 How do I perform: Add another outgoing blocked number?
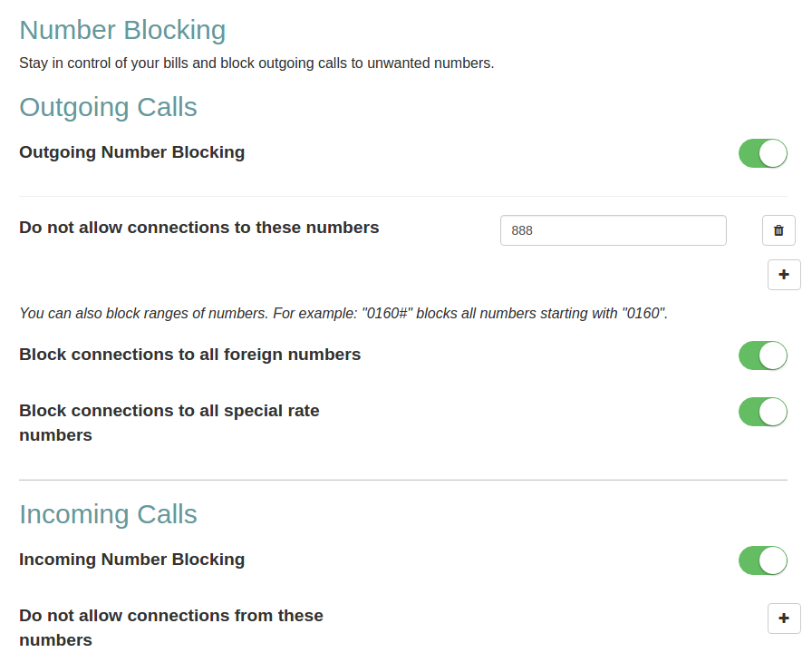pyautogui.click(x=784, y=274)
